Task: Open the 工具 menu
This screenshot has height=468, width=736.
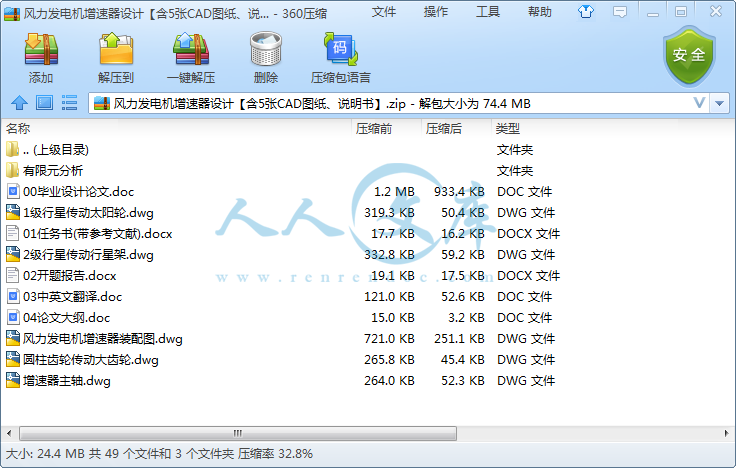Action: (x=488, y=12)
